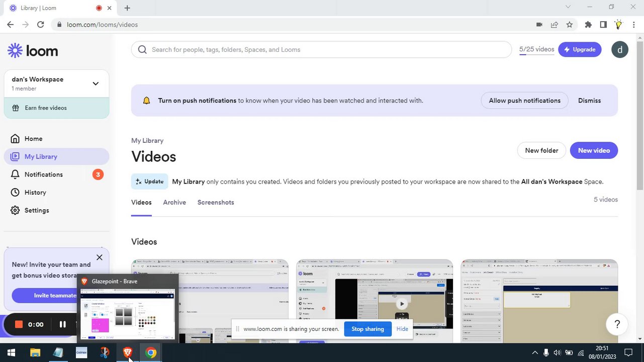Share this page icon
The height and width of the screenshot is (362, 644).
[554, 25]
